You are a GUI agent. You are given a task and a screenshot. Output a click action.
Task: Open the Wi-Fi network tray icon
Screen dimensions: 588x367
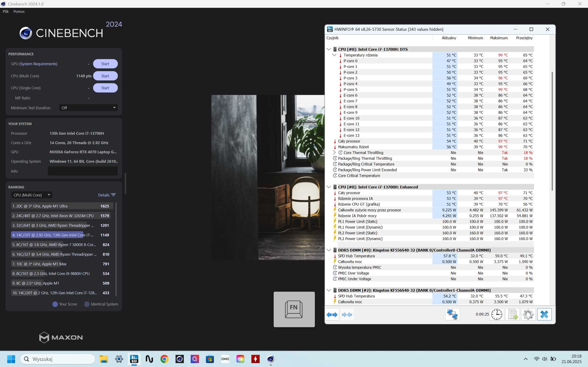point(537,359)
